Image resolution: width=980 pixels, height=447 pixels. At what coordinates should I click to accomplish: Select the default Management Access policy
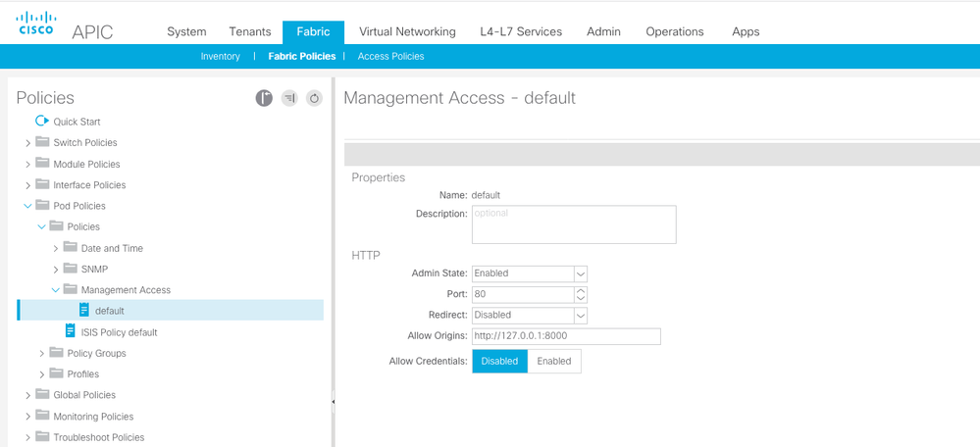pyautogui.click(x=170, y=311)
